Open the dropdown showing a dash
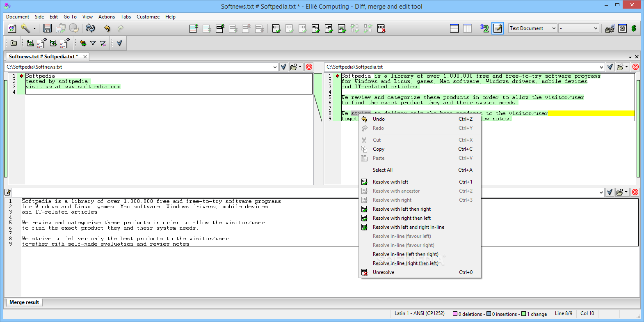 (579, 28)
